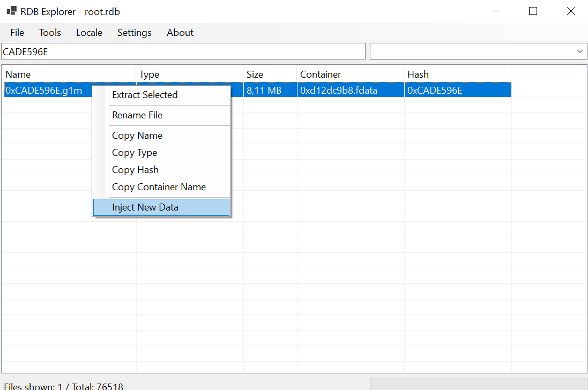This screenshot has width=588, height=390.
Task: Close the RDB Explorer window
Action: tap(571, 11)
